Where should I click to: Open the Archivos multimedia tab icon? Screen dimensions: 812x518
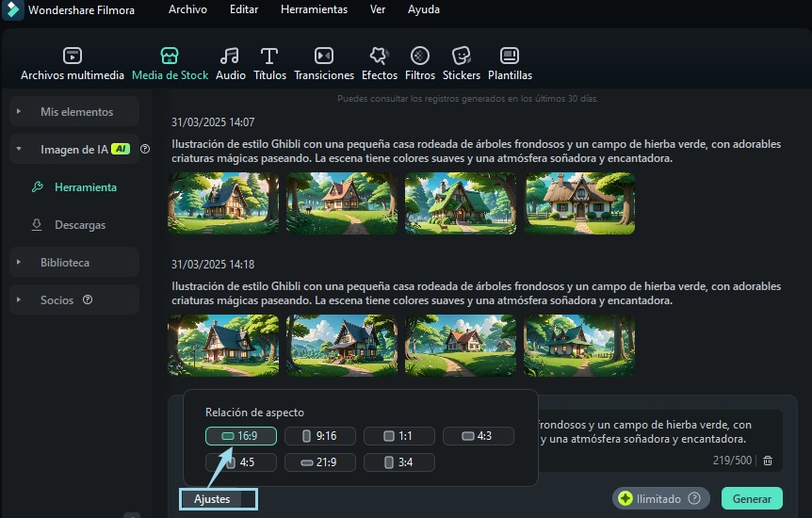(x=73, y=57)
